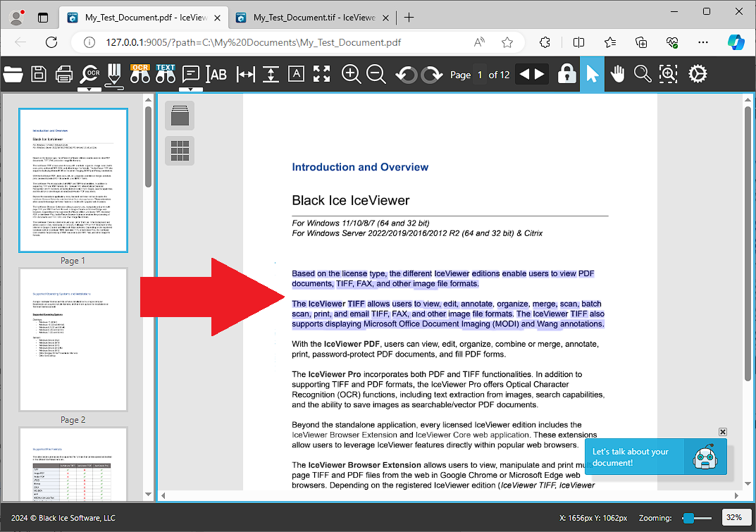The width and height of the screenshot is (756, 532).
Task: Expand the dropdown arrow under the OCR magnifier
Action: click(90, 89)
